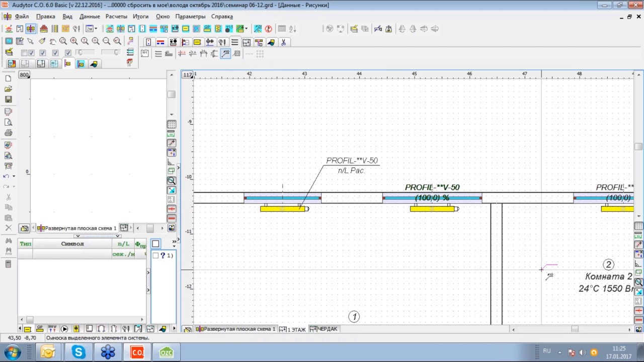644x362 pixels.
Task: Adjust the right layer slider
Action: (117, 52)
